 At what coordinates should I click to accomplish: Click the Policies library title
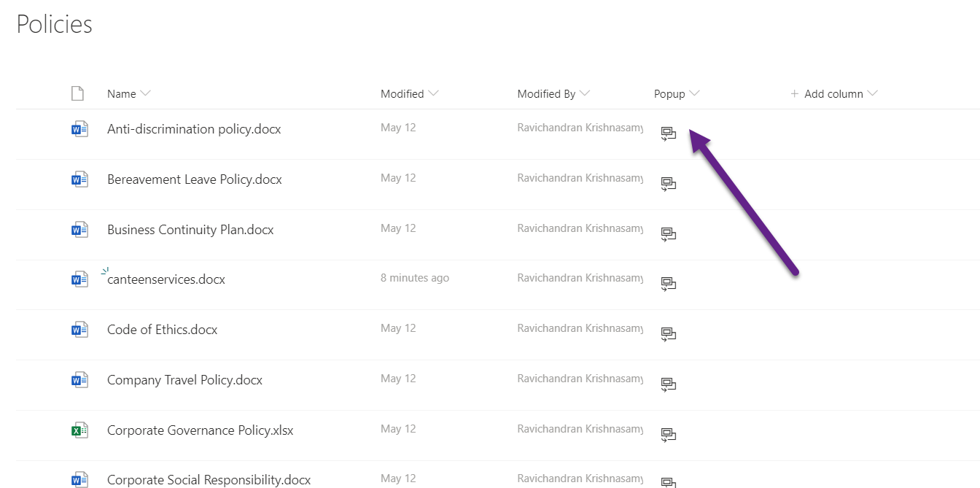click(55, 24)
